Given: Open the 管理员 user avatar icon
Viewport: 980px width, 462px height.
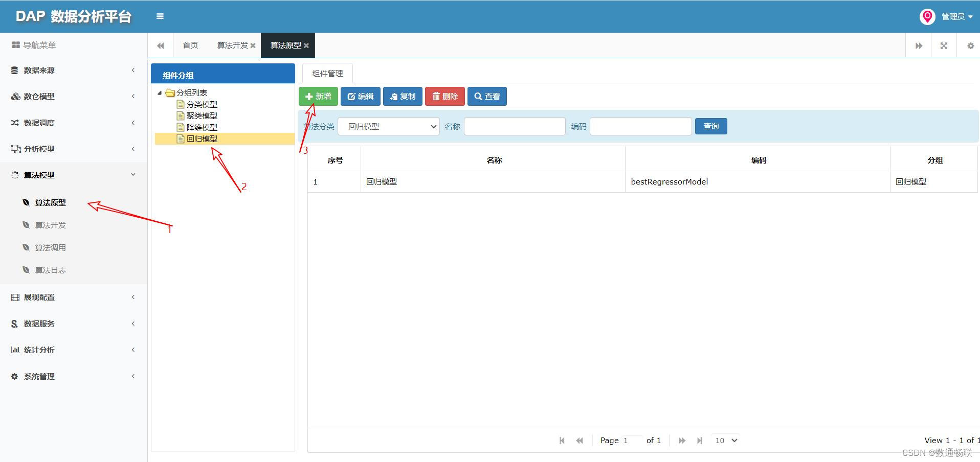Looking at the screenshot, I should tap(927, 17).
